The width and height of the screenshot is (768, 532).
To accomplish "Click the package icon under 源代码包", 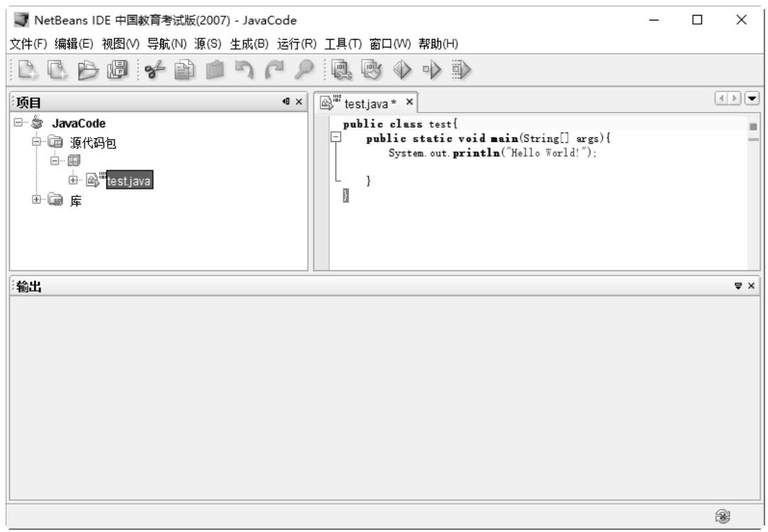I will click(74, 160).
